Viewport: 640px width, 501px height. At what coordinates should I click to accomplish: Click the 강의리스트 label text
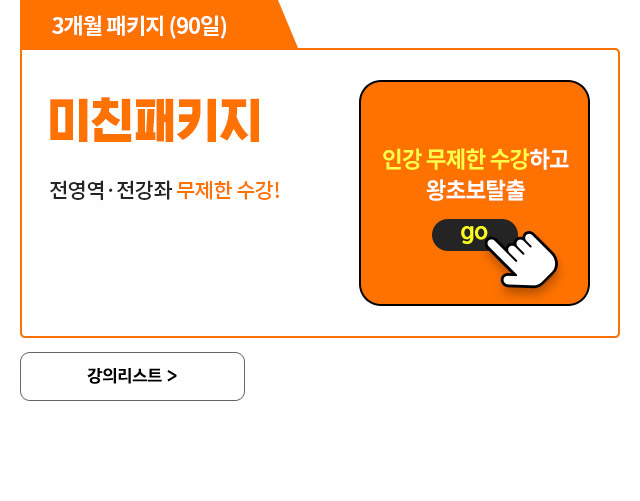[124, 376]
